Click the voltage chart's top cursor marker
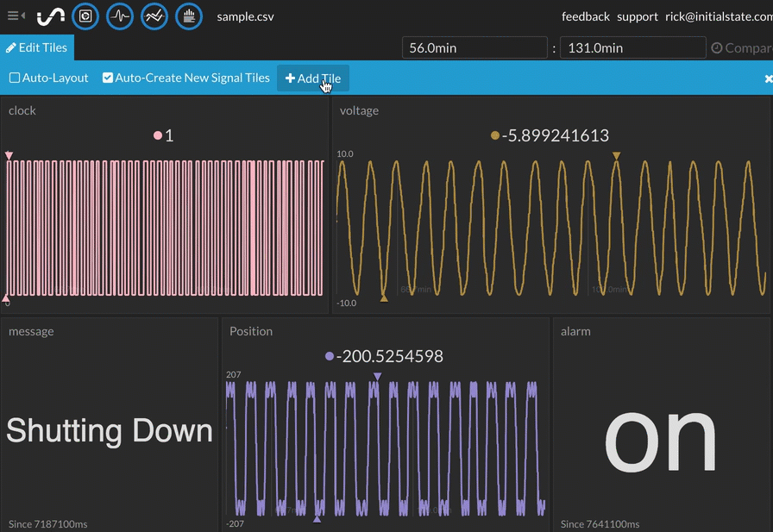 pyautogui.click(x=616, y=156)
